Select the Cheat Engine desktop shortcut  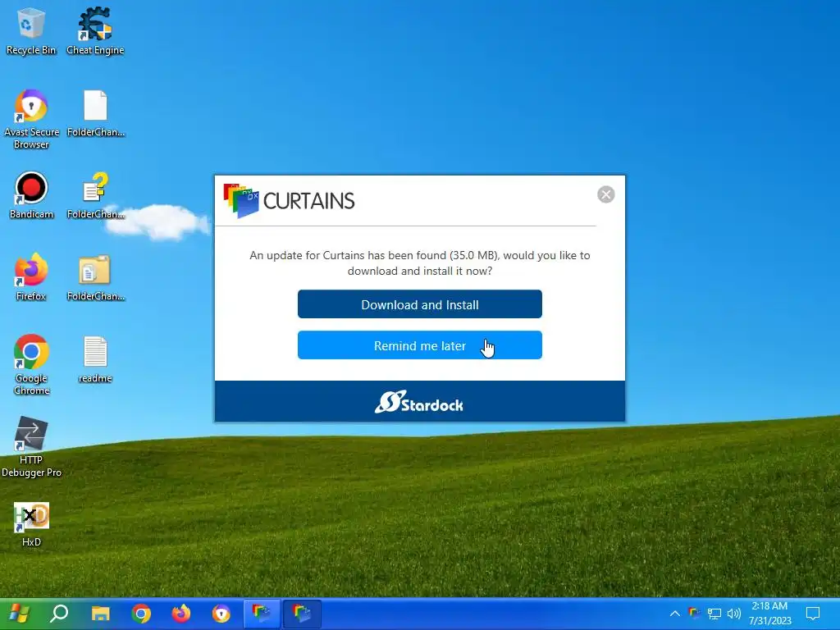pyautogui.click(x=95, y=31)
